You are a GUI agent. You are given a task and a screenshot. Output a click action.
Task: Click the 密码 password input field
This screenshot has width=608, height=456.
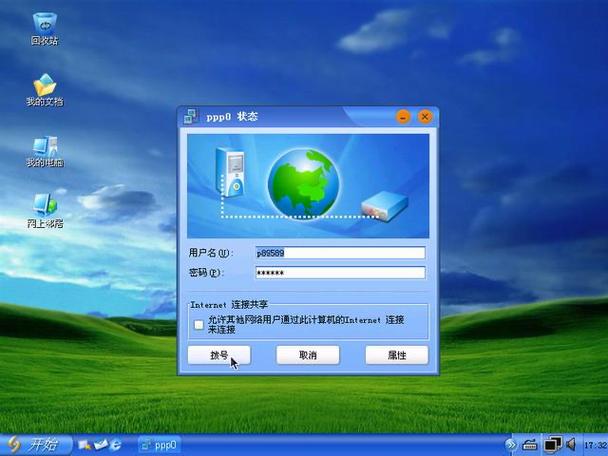tap(340, 272)
